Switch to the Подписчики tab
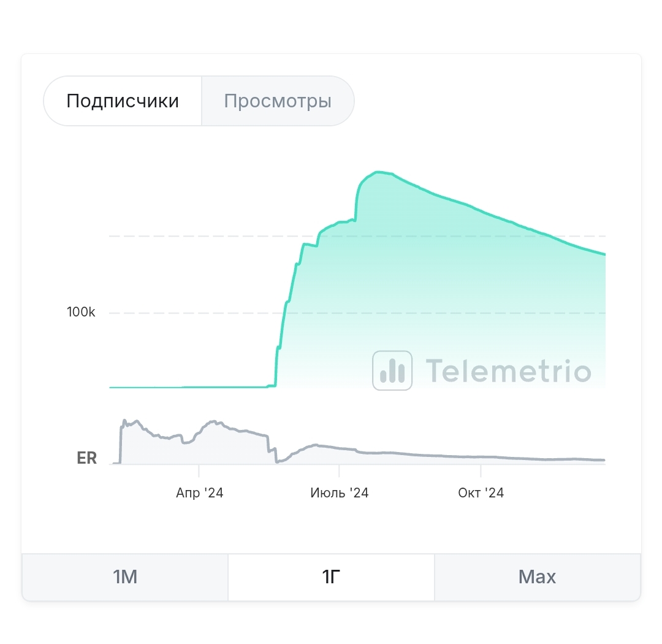The width and height of the screenshot is (662, 644). click(x=123, y=101)
